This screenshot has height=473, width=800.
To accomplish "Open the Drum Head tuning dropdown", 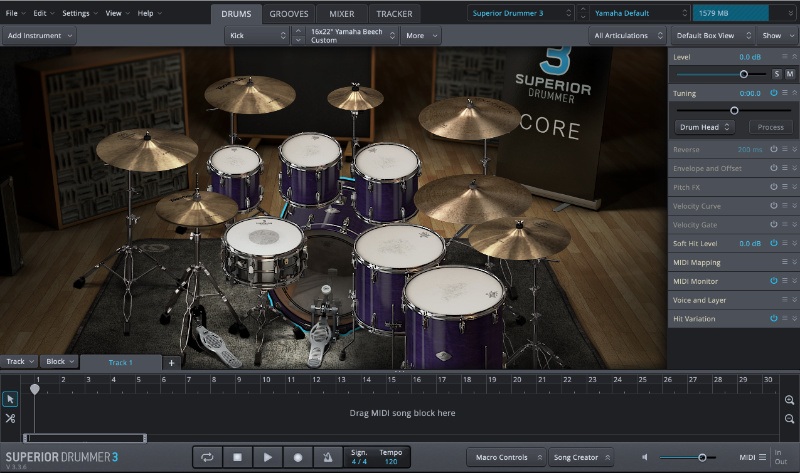I will click(705, 127).
